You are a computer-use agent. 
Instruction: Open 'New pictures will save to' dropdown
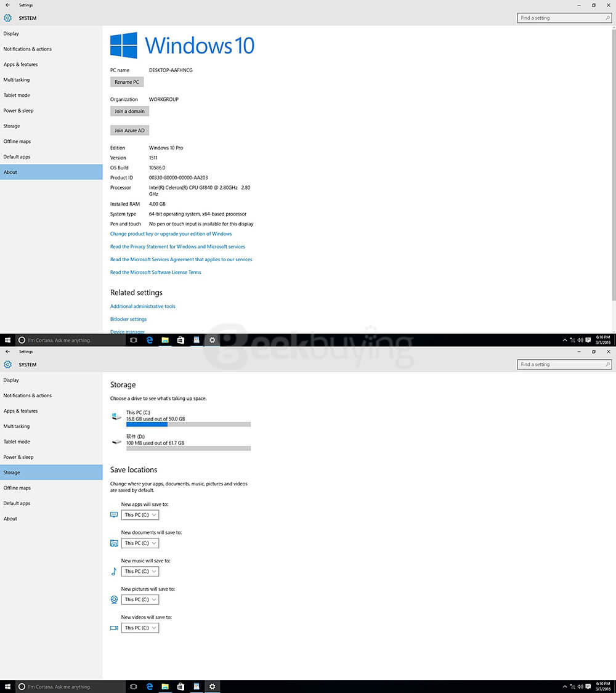click(x=140, y=600)
